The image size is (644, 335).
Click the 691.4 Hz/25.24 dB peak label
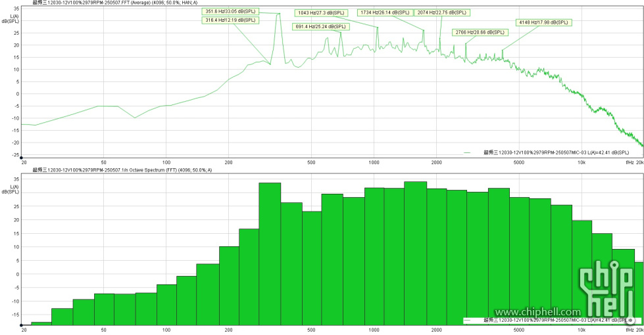[x=321, y=27]
